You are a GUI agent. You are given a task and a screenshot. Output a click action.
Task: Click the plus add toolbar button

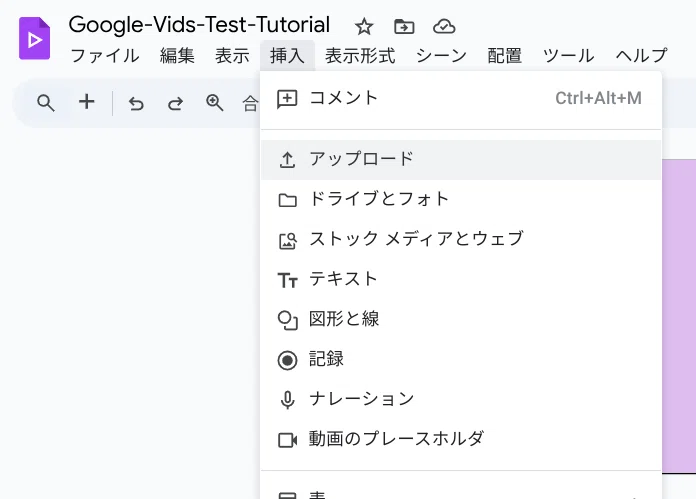(87, 102)
